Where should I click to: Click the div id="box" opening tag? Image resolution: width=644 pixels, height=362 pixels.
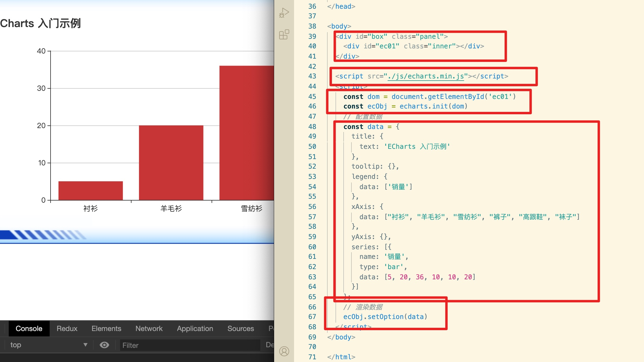pyautogui.click(x=392, y=36)
